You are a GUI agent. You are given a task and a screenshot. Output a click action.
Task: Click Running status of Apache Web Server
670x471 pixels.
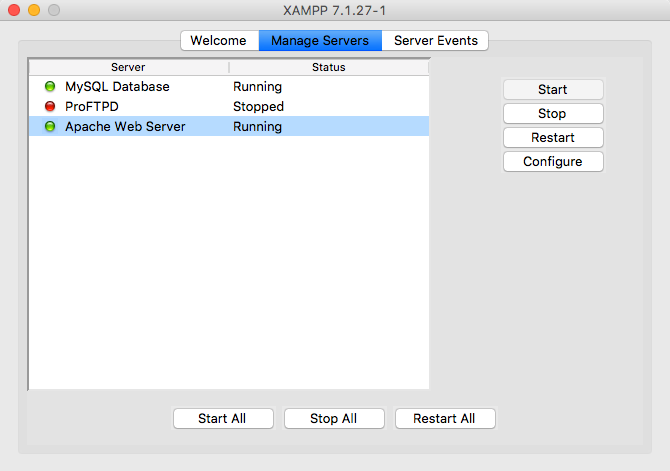(x=257, y=127)
